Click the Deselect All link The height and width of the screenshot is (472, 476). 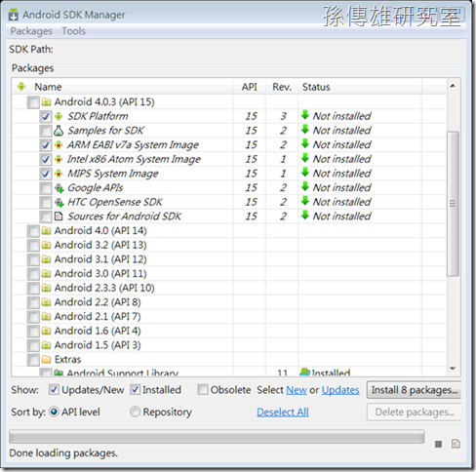tap(283, 413)
